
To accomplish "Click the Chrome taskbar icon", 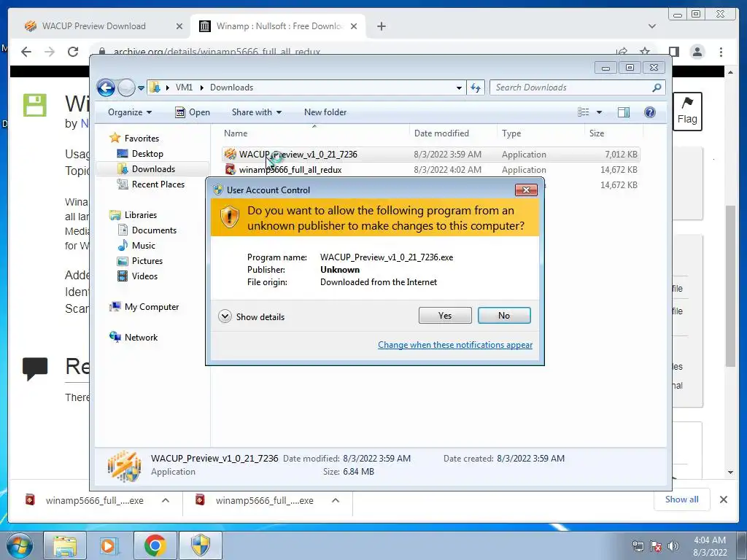I will click(155, 545).
